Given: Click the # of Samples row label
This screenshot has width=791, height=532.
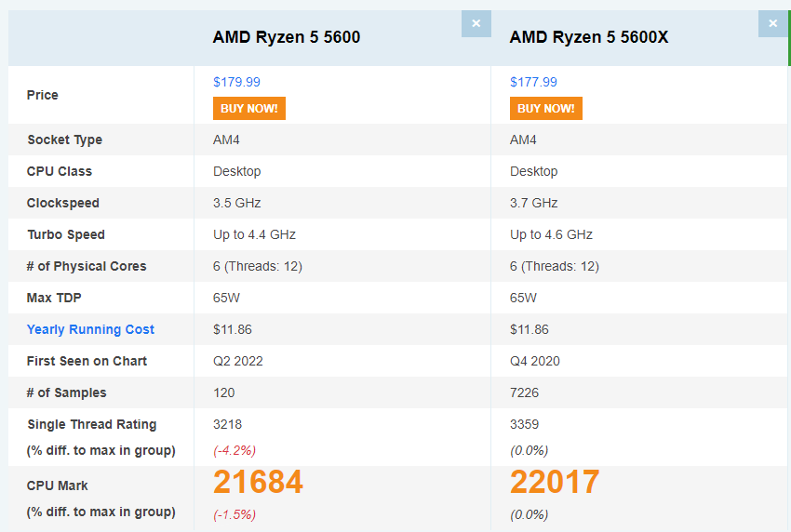Looking at the screenshot, I should click(67, 392).
